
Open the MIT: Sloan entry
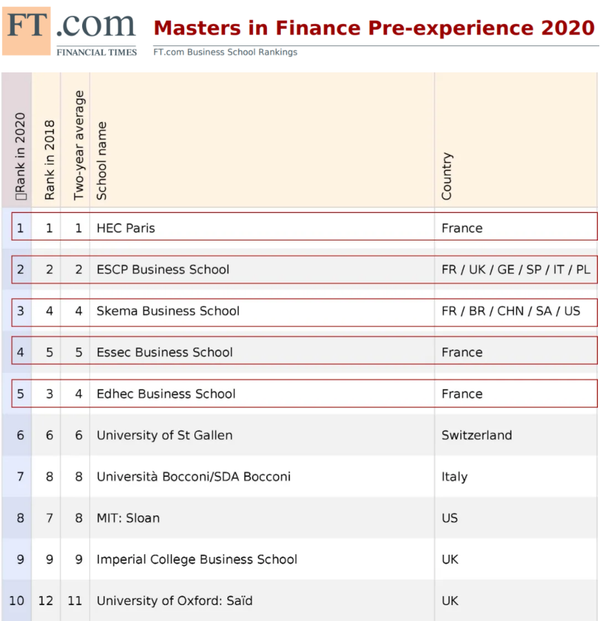pos(128,518)
